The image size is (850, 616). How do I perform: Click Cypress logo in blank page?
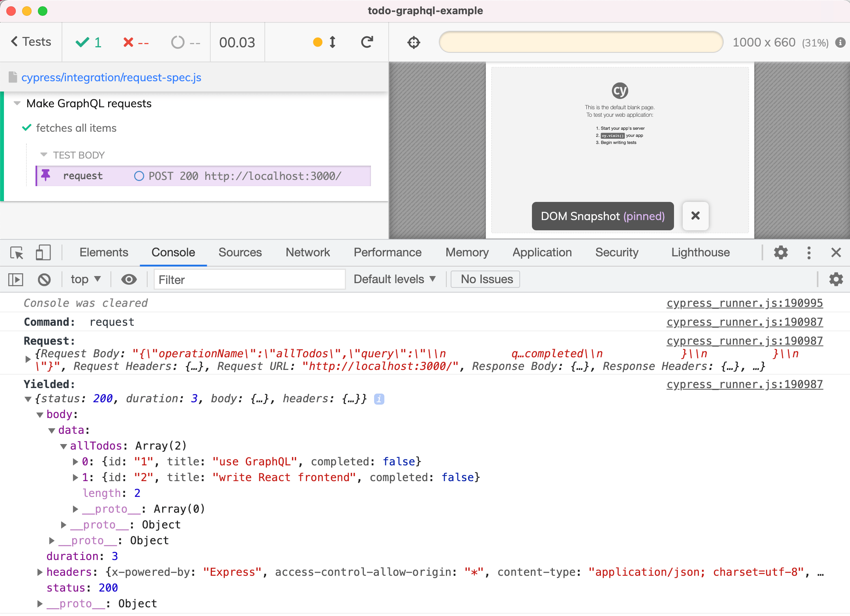(x=620, y=91)
